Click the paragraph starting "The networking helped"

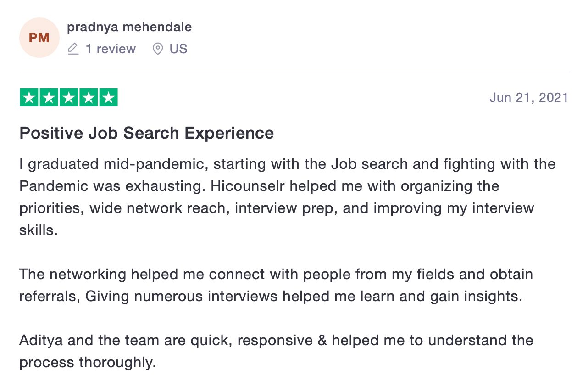[x=276, y=285]
